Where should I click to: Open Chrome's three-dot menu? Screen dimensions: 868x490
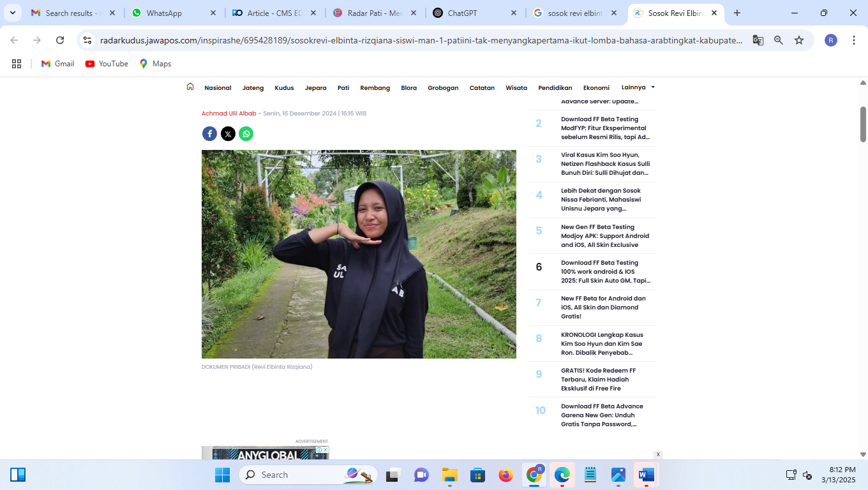coord(854,40)
